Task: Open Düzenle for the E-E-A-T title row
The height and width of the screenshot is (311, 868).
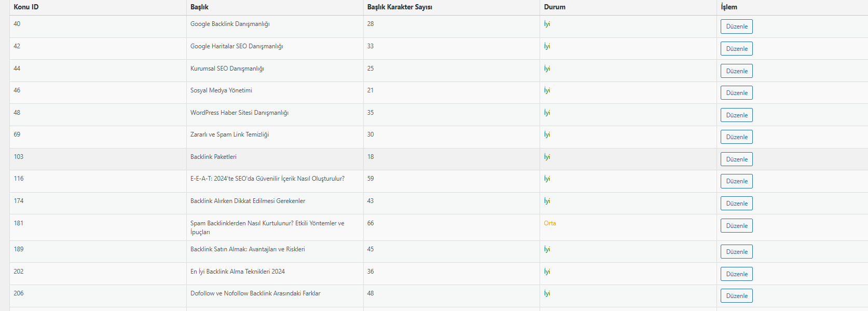Action: point(736,181)
